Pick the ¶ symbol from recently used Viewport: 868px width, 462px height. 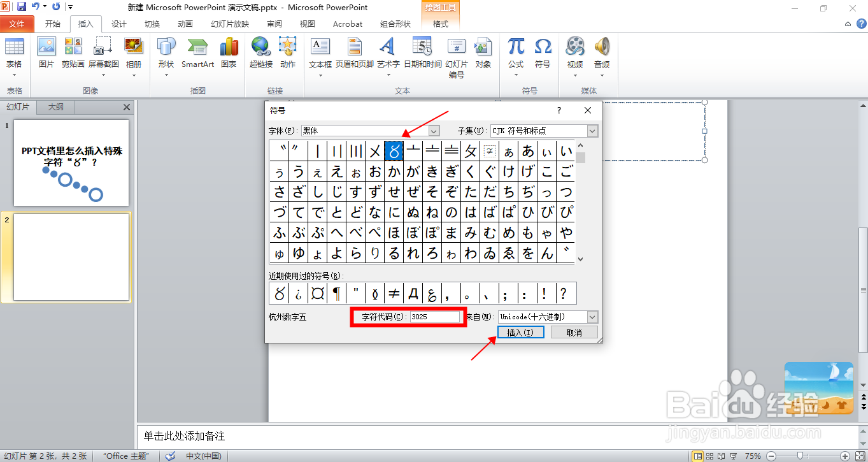336,294
